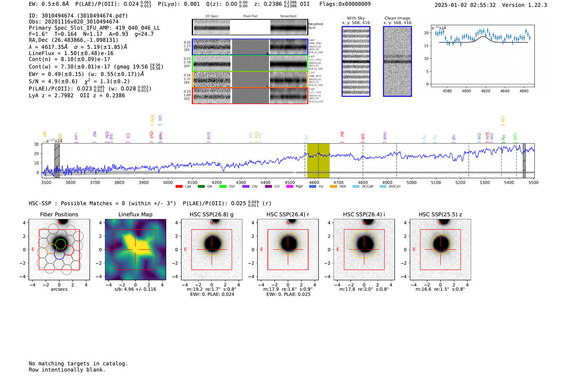Select the blue-bordered fiber spectrum row
The height and width of the screenshot is (392, 576).
tap(250, 47)
